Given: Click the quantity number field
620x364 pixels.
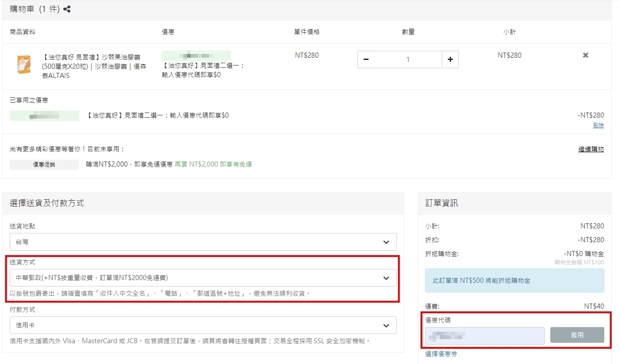Looking at the screenshot, I should click(408, 60).
